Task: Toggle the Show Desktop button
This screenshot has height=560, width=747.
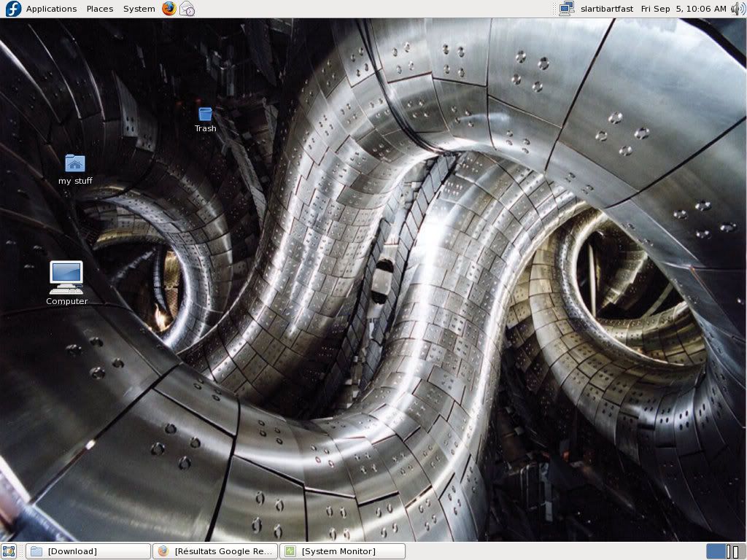Action: pos(9,551)
